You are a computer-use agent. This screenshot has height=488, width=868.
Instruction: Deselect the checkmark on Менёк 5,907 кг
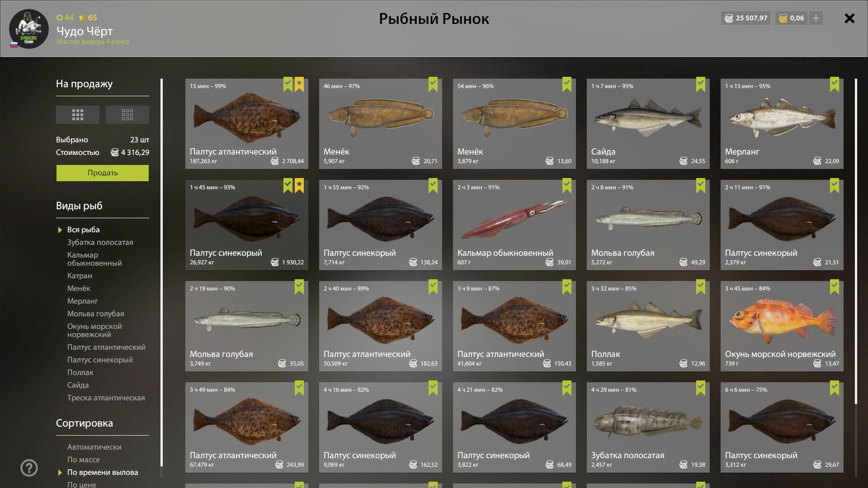coord(433,84)
